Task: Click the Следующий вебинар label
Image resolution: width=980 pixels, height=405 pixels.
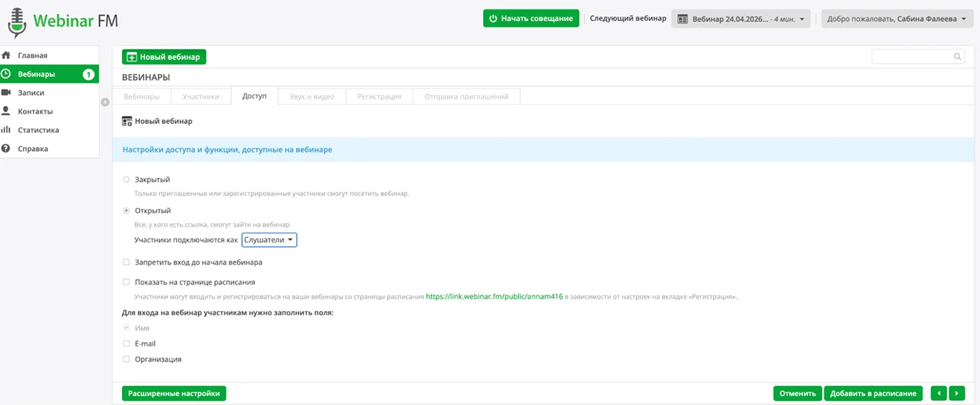Action: click(x=628, y=19)
